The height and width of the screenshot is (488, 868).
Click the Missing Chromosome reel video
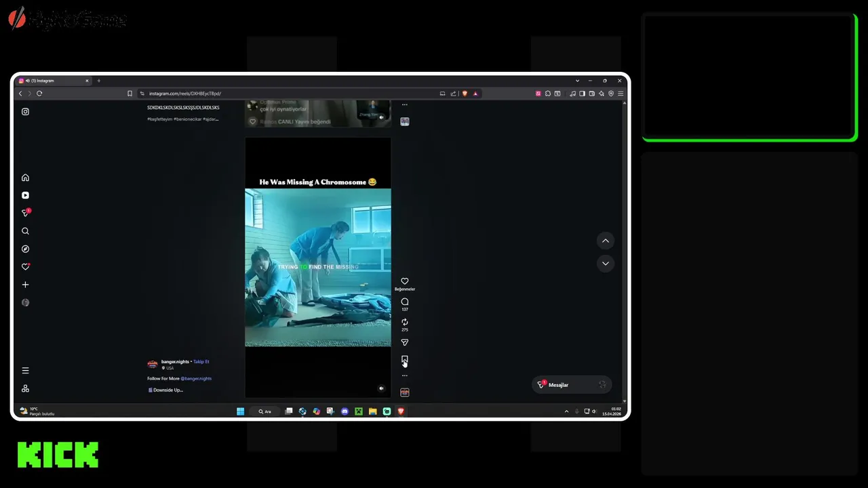coord(317,268)
